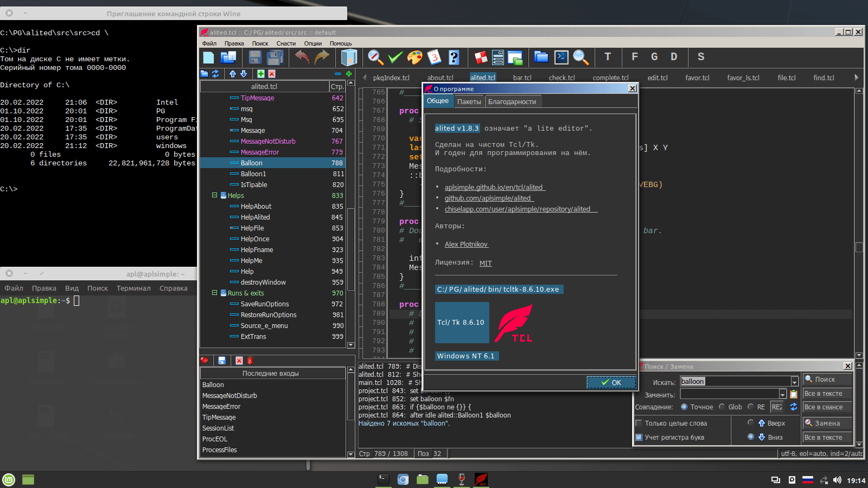
Task: Click the Linux Mint menu button
Action: 9,479
